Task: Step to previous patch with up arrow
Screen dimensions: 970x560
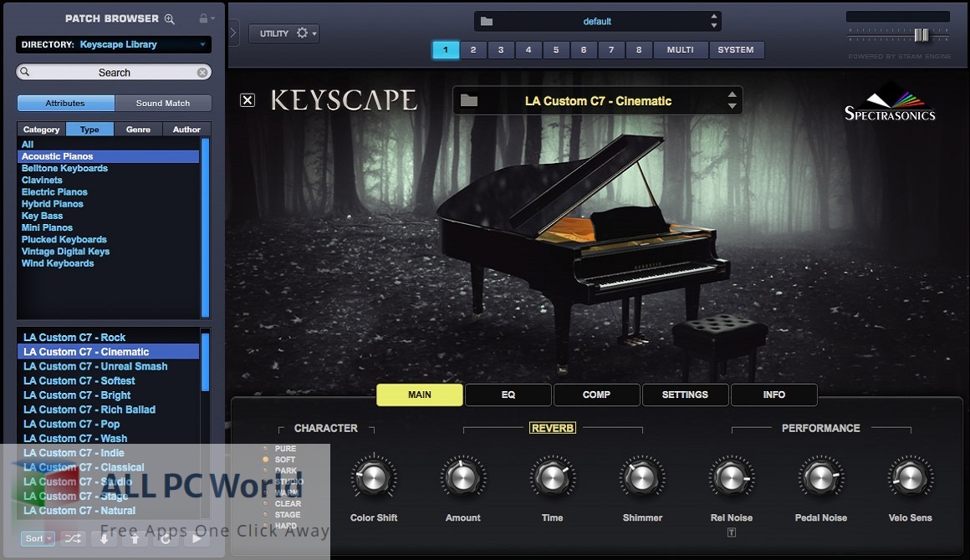Action: coord(135,538)
